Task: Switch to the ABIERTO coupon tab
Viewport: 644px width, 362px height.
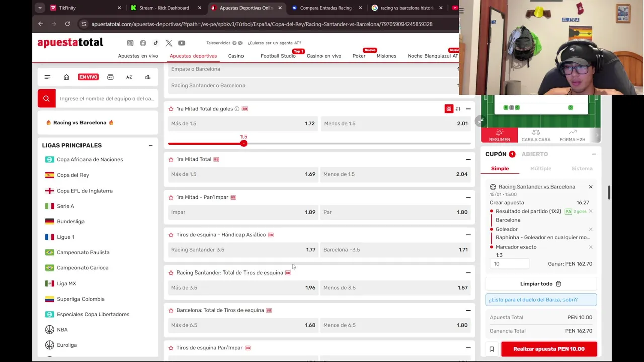Action: pyautogui.click(x=535, y=154)
